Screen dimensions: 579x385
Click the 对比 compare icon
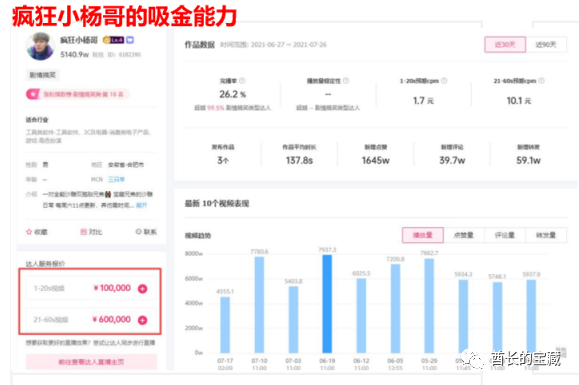click(x=83, y=232)
